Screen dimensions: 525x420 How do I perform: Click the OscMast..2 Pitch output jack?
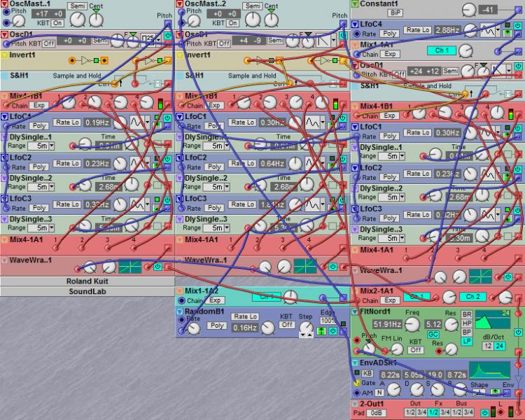coord(343,23)
